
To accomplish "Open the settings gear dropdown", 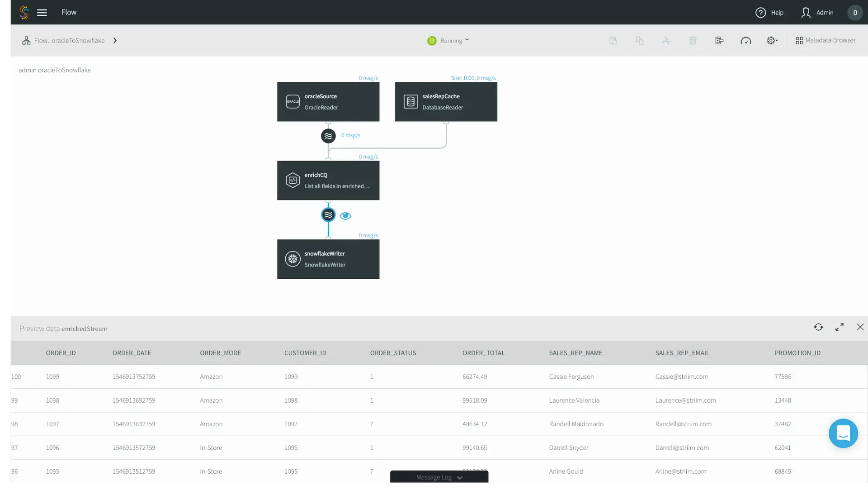I will [x=772, y=41].
